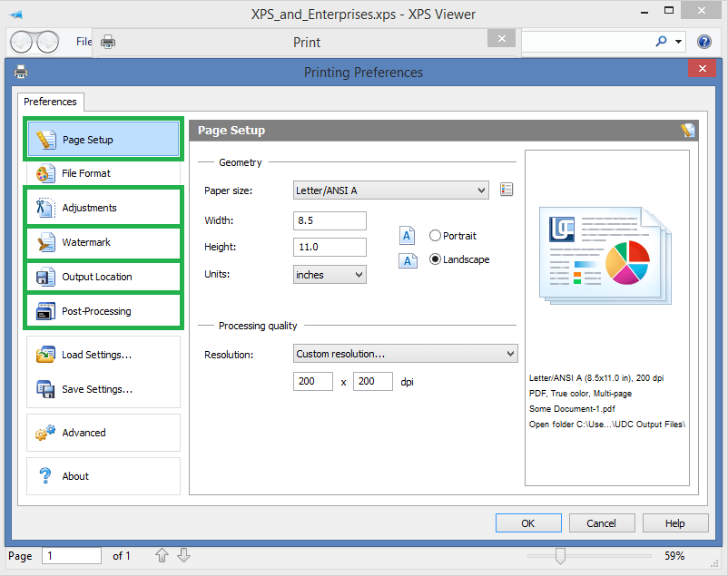
Task: Click the search box in XPS Viewer
Action: tap(585, 42)
